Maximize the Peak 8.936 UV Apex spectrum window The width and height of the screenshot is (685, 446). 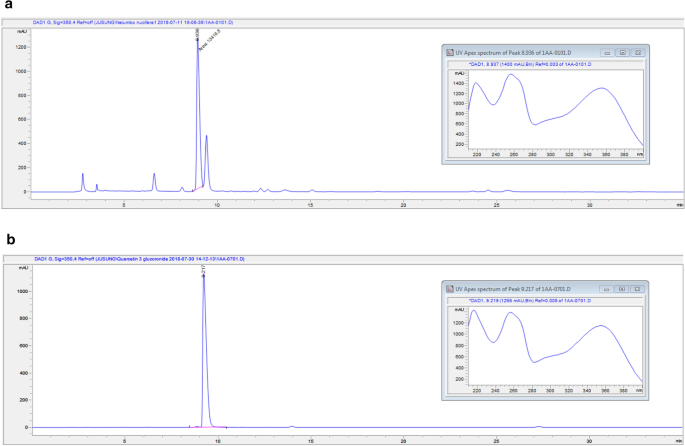point(623,53)
